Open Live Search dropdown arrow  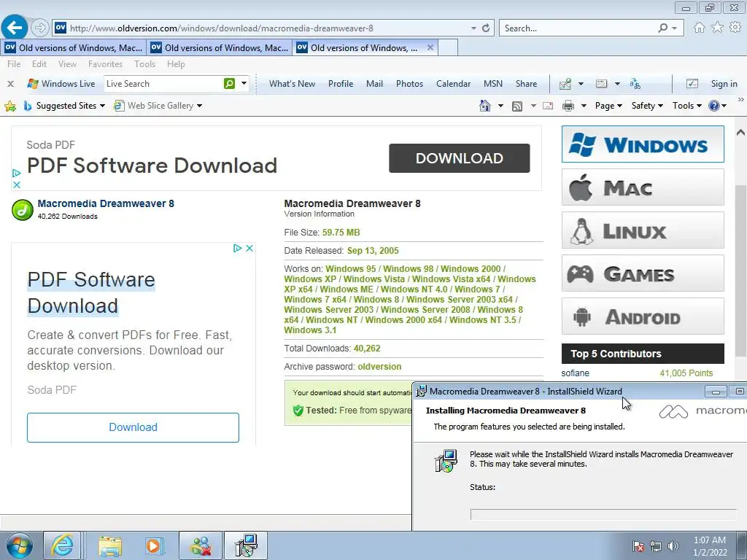[x=244, y=83]
